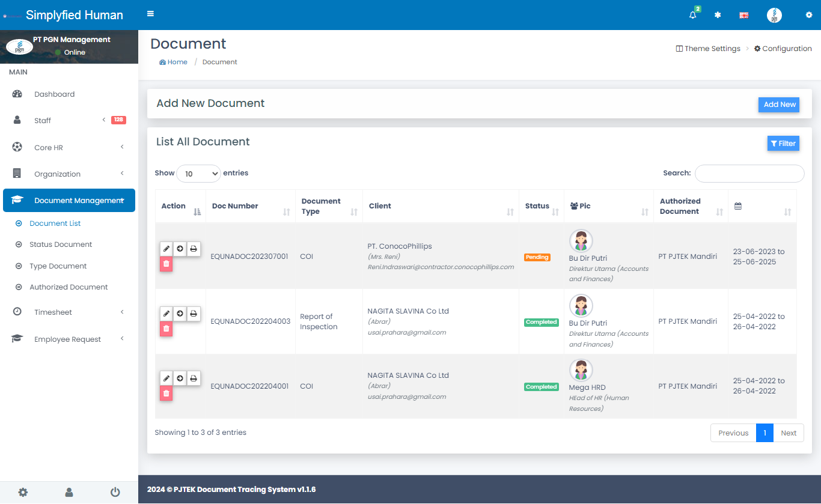The width and height of the screenshot is (821, 504).
Task: Click the arrow view icon for EQUNADOC202307001
Action: 180,249
